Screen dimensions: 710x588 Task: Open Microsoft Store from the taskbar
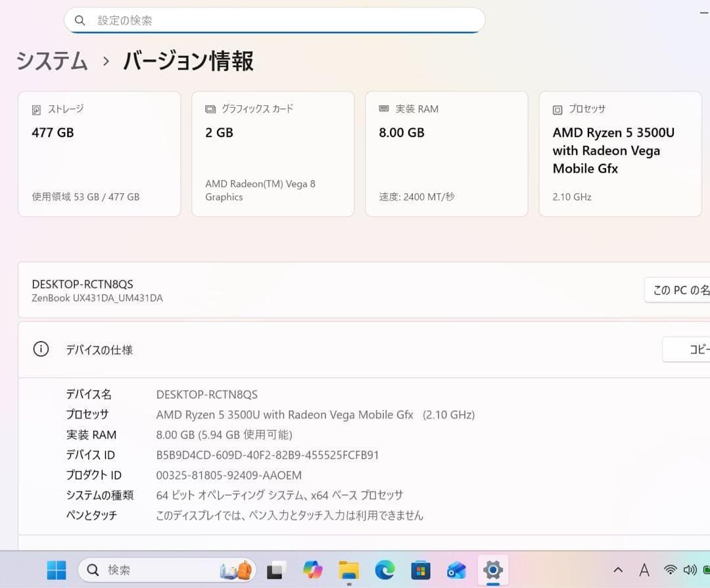419,570
